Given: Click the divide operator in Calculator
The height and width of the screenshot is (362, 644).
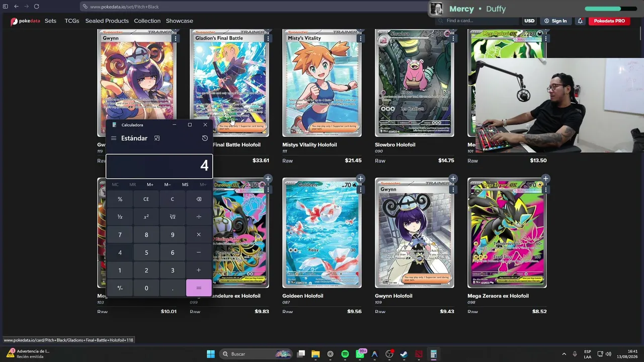Looking at the screenshot, I should coord(199,217).
